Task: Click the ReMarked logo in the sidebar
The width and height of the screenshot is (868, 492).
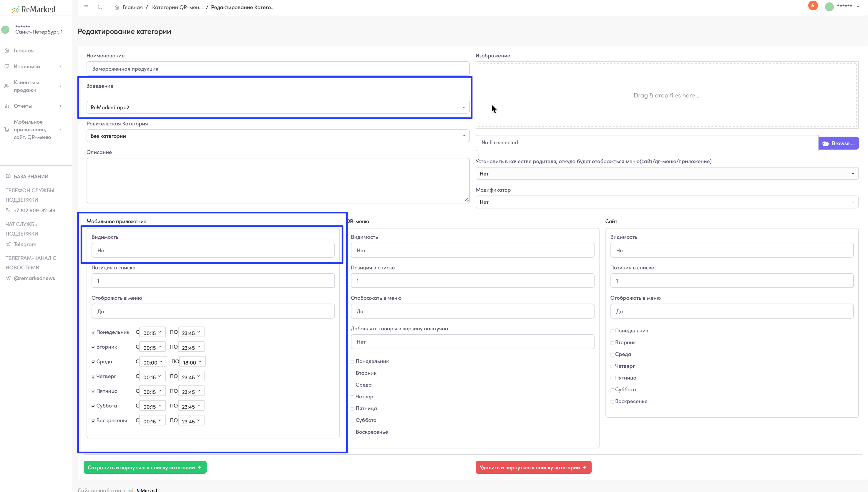Action: coord(34,9)
